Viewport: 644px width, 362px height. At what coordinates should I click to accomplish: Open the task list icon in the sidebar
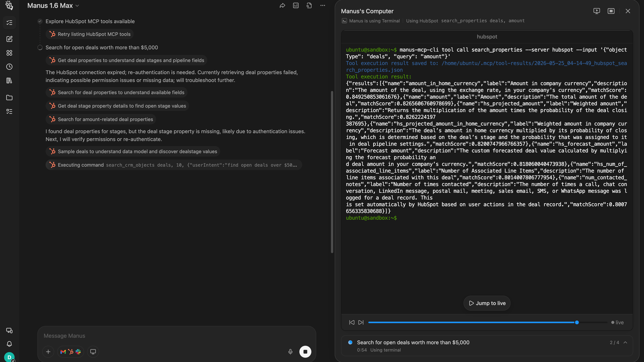(x=9, y=23)
